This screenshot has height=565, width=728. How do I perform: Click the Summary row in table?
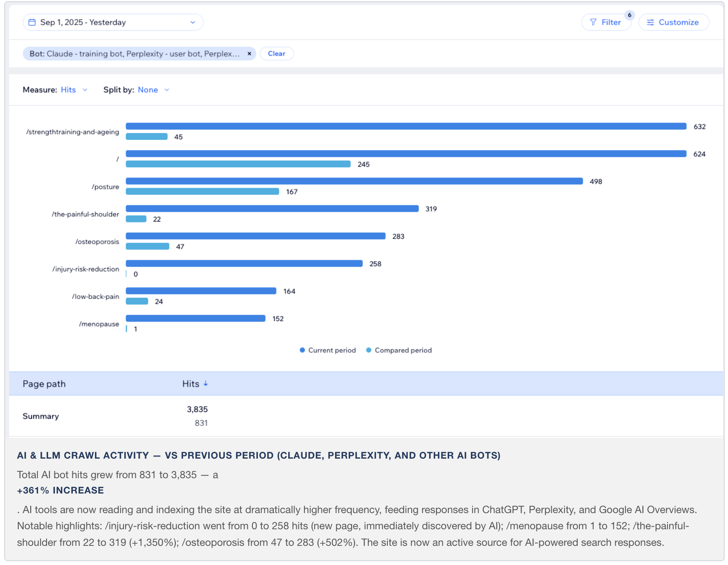pos(366,416)
